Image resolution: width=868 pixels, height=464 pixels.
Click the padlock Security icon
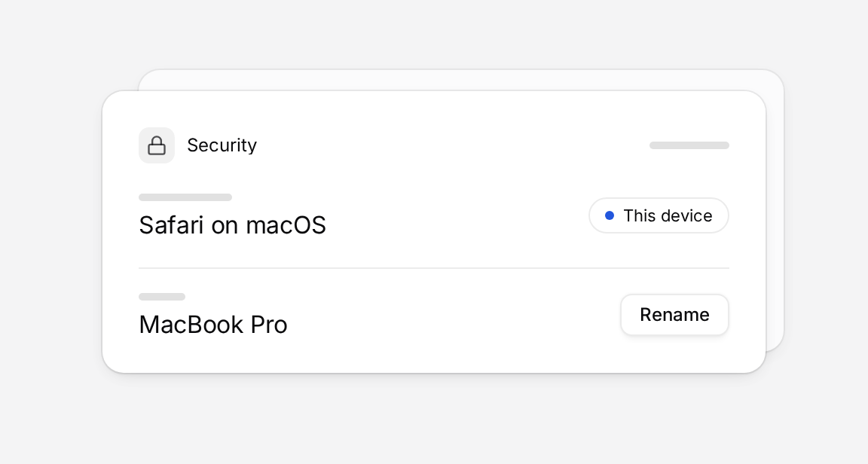[x=157, y=145]
